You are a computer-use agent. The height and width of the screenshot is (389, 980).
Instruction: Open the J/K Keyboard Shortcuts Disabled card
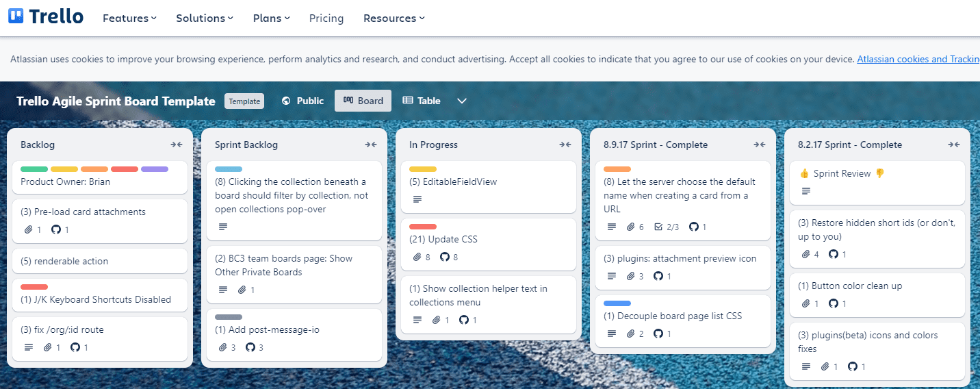(100, 295)
